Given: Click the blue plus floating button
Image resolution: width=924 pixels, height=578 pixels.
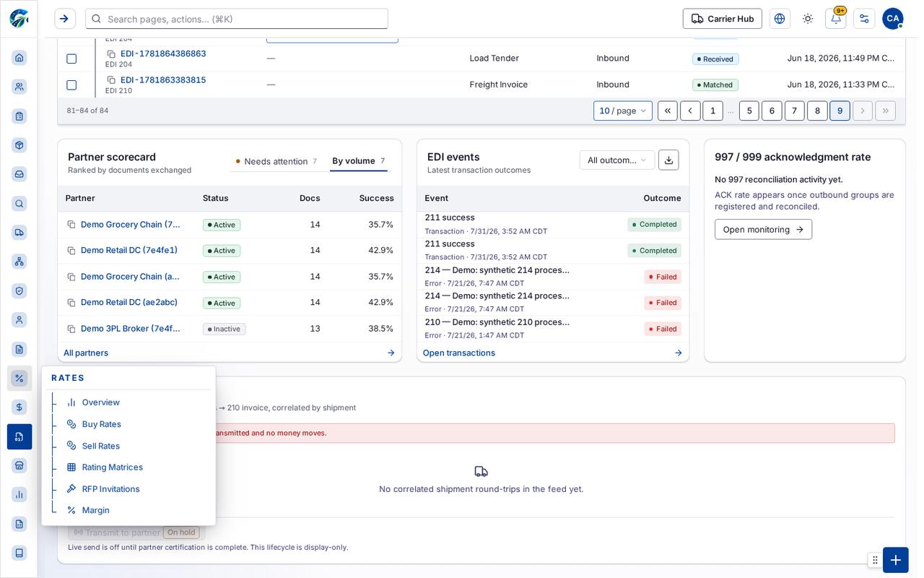Looking at the screenshot, I should 896,560.
